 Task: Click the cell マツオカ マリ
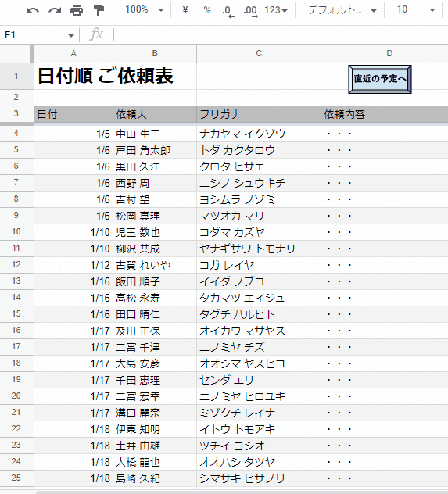tap(259, 216)
